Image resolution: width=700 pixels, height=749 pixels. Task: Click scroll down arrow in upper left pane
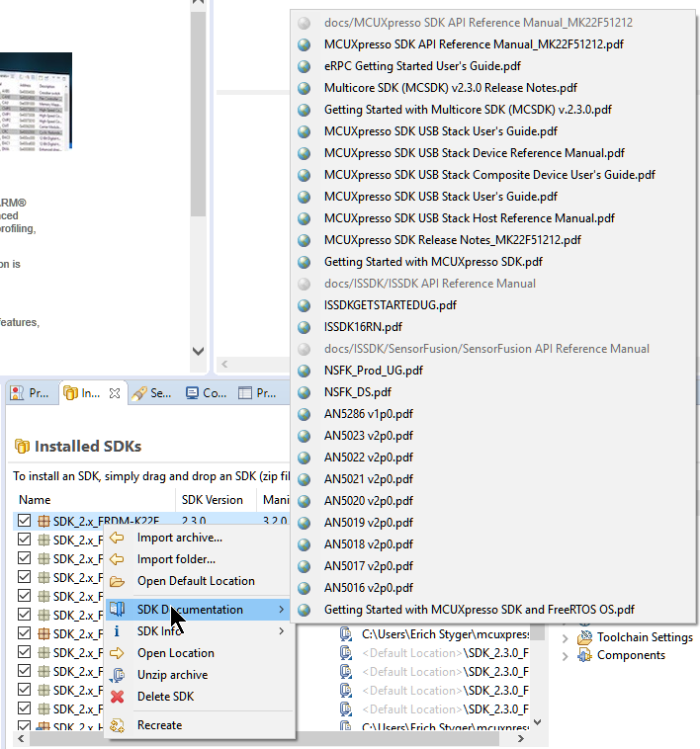tap(198, 351)
